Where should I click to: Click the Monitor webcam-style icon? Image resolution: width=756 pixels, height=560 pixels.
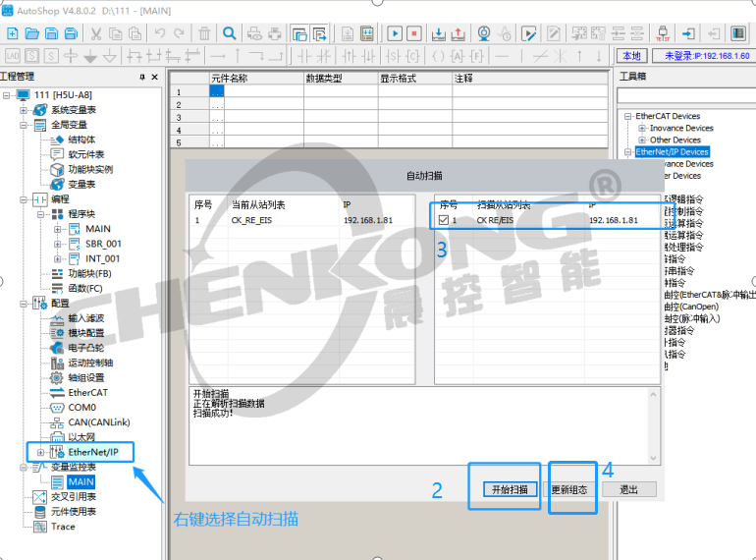(484, 33)
